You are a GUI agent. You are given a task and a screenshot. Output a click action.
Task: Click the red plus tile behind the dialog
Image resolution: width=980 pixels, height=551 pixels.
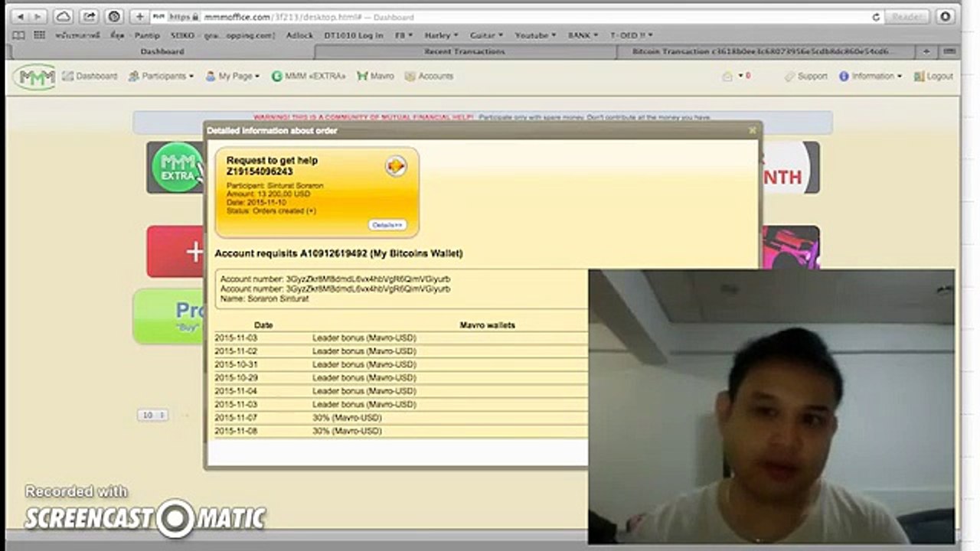pyautogui.click(x=176, y=251)
